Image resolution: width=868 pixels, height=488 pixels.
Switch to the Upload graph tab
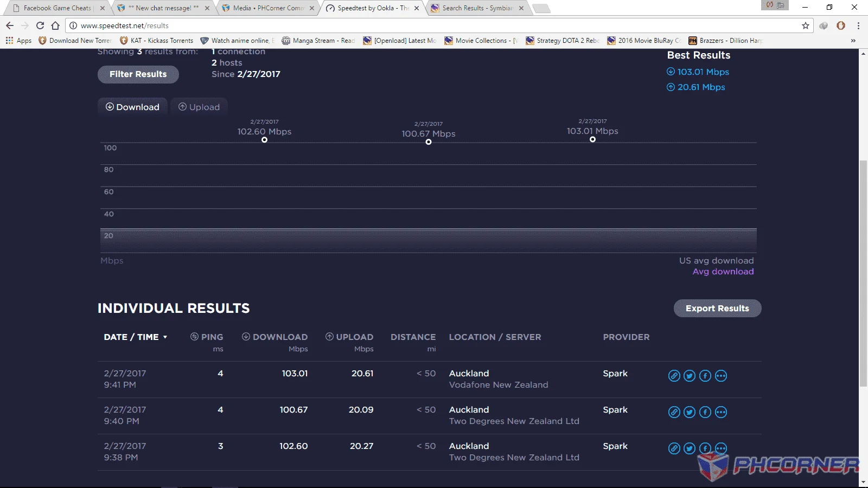[x=199, y=107]
